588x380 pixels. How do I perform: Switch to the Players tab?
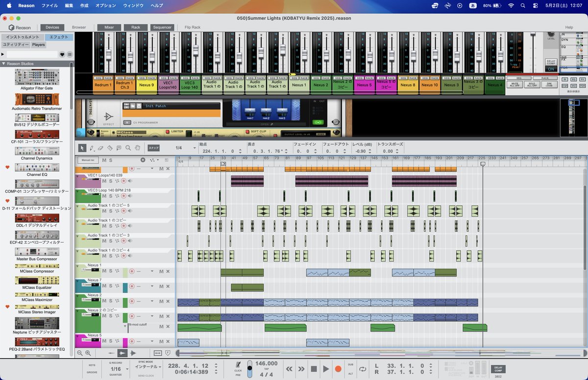point(38,45)
